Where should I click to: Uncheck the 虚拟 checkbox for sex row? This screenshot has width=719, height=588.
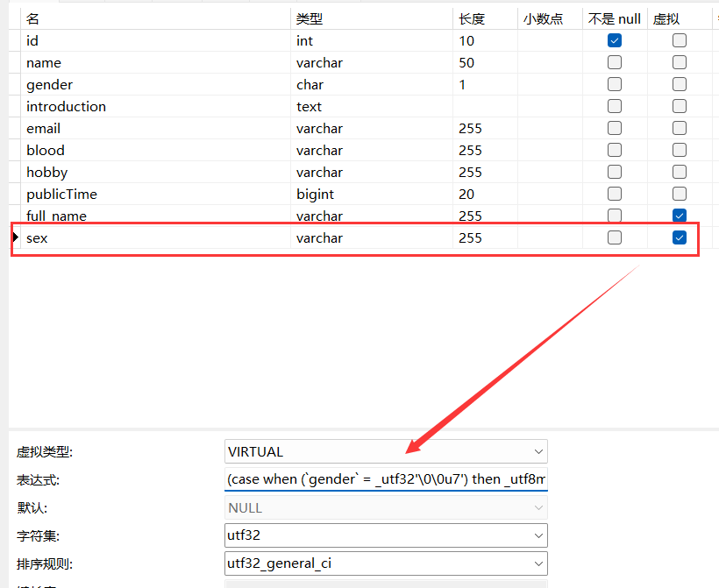tap(680, 237)
